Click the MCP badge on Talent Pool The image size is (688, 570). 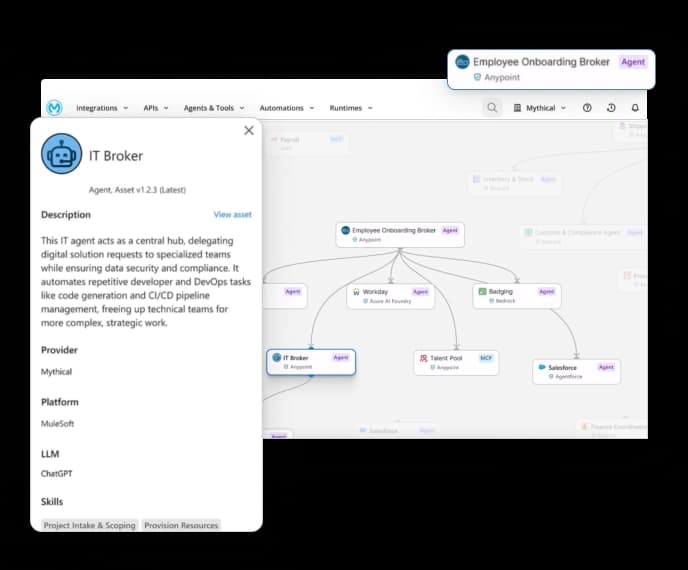click(x=486, y=358)
